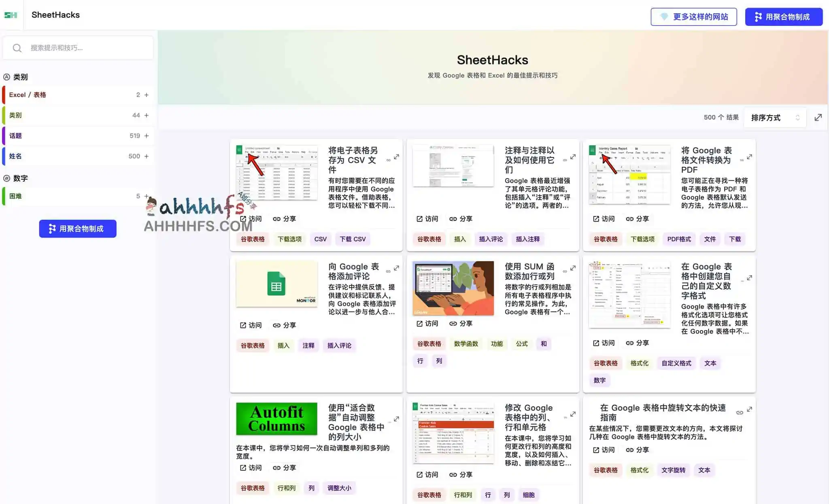
Task: Click the 访问 external-link icon on the SUM card
Action: click(419, 323)
